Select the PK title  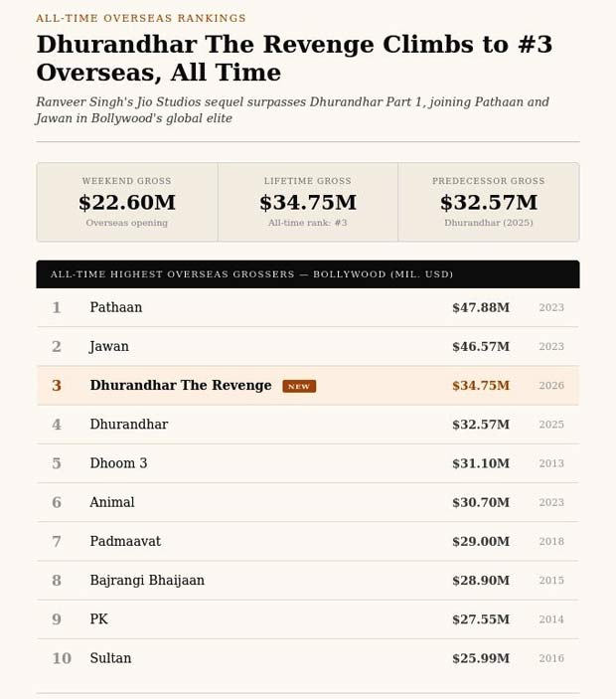[x=99, y=619]
